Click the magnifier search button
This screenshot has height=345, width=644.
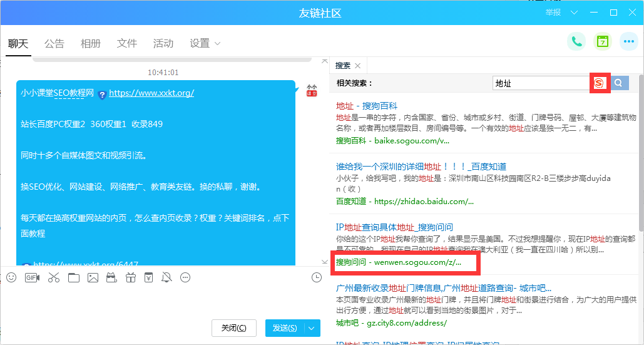point(620,83)
